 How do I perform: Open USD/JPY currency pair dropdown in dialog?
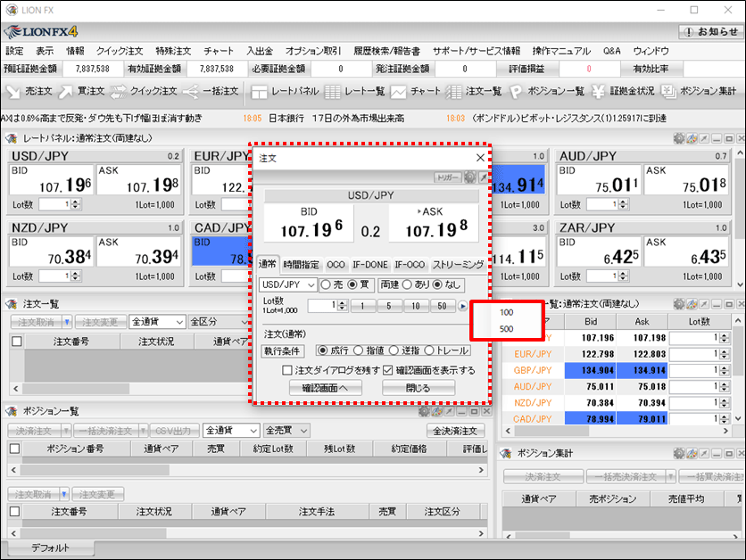[x=288, y=284]
